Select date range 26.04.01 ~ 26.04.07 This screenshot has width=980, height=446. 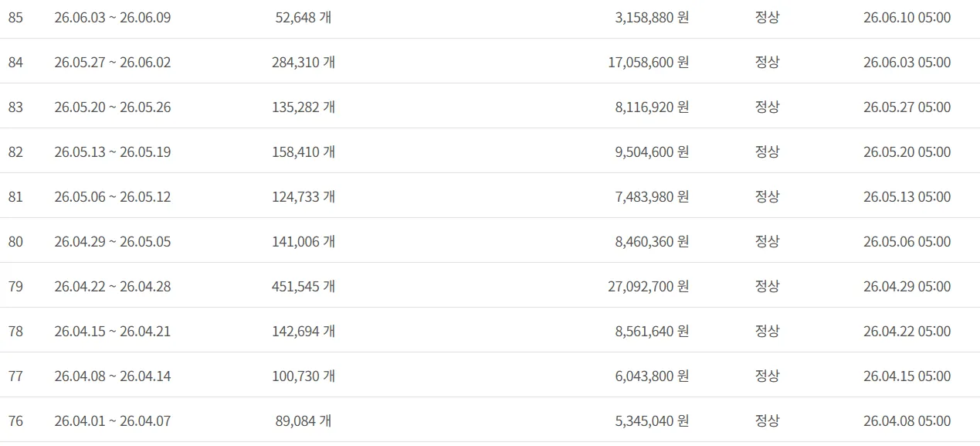113,420
